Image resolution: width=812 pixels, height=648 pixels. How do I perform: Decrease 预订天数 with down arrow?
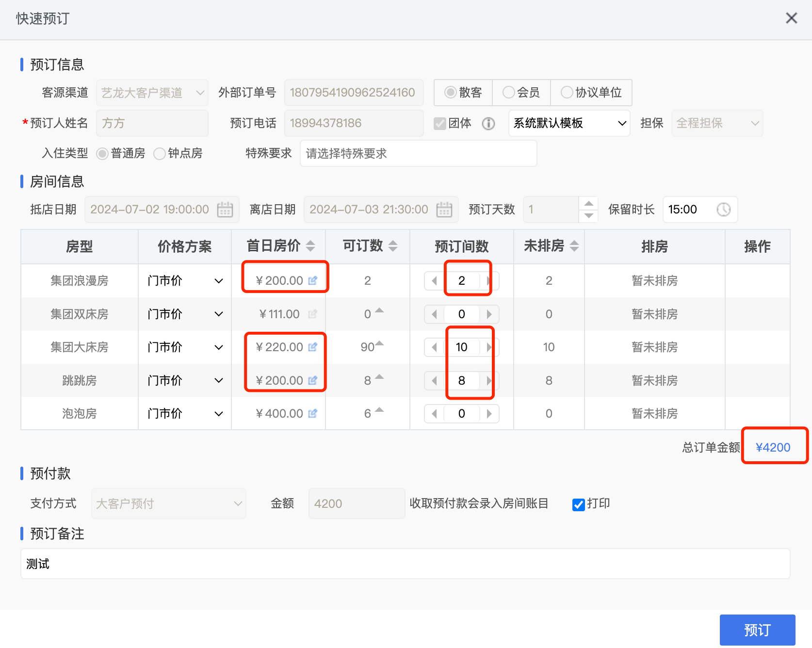click(588, 216)
